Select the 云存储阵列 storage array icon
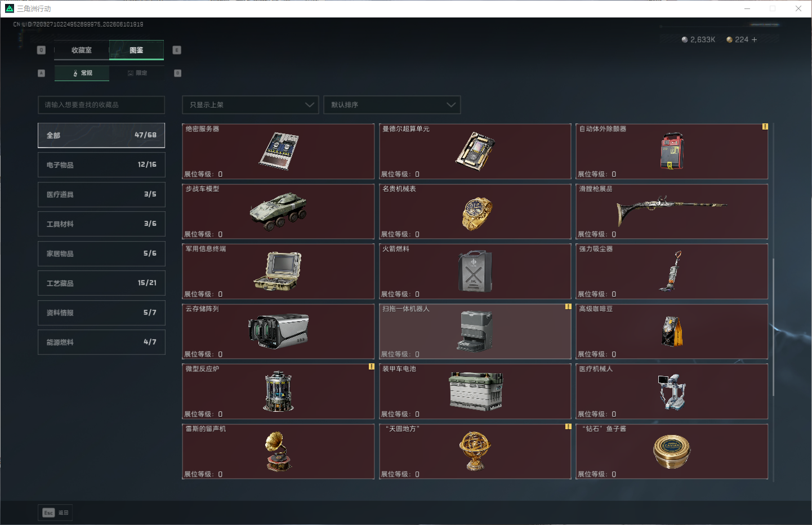This screenshot has height=525, width=812. [x=278, y=331]
